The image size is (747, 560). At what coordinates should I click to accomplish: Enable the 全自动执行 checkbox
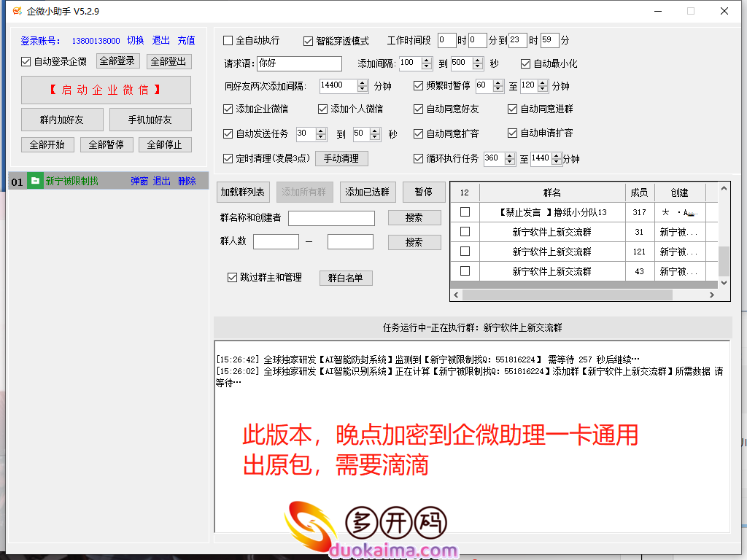pos(229,41)
